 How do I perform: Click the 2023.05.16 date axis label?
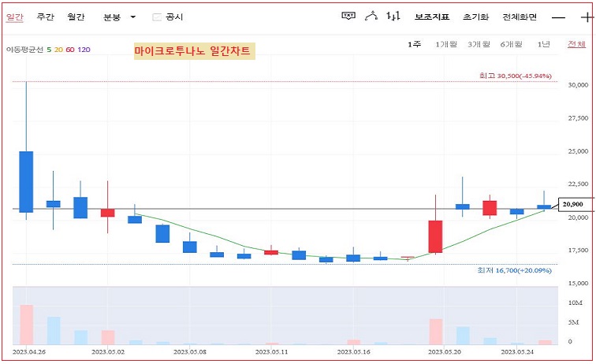(353, 352)
